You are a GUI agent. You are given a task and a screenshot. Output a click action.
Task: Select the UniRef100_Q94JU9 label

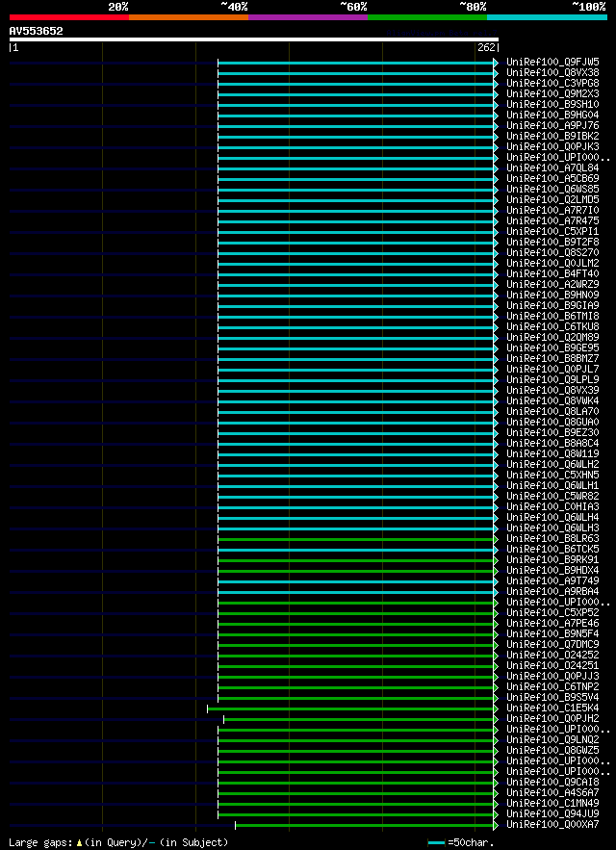(552, 813)
